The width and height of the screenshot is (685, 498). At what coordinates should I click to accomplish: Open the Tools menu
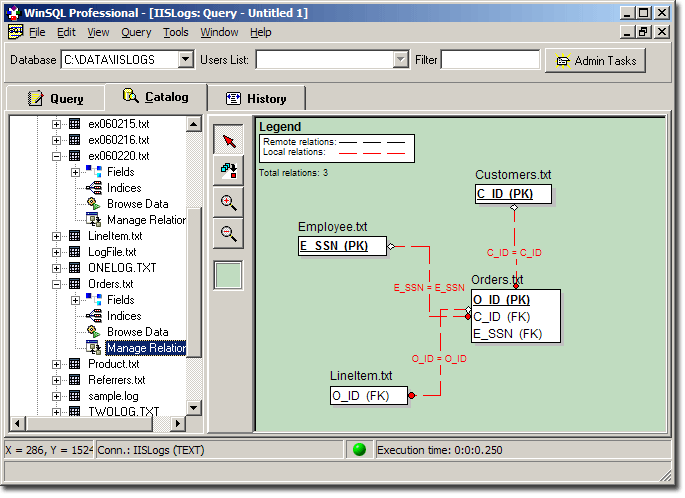tap(176, 32)
